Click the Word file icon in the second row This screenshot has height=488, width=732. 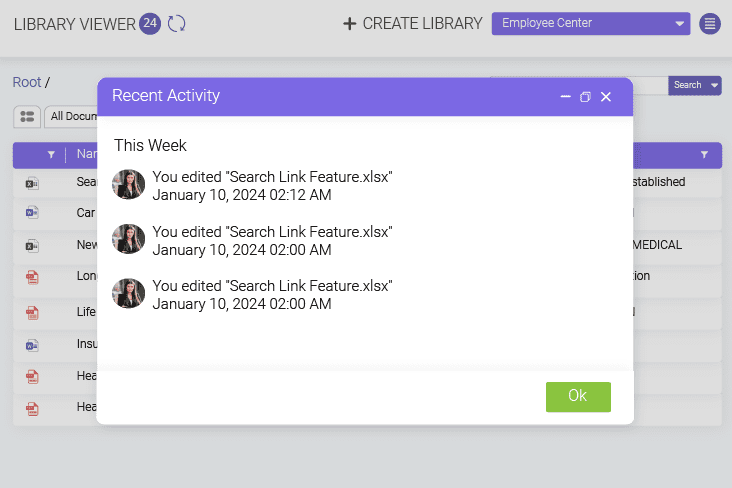coord(31,213)
